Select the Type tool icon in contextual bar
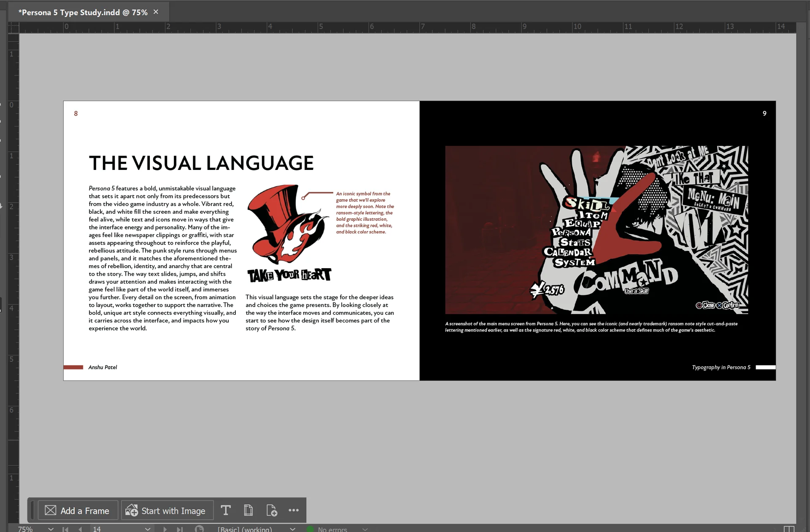 [226, 511]
